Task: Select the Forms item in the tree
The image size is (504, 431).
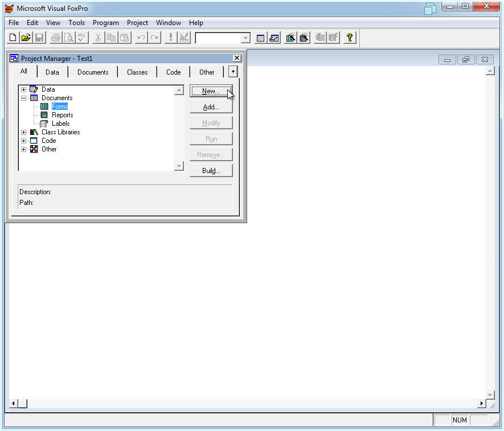Action: point(60,106)
